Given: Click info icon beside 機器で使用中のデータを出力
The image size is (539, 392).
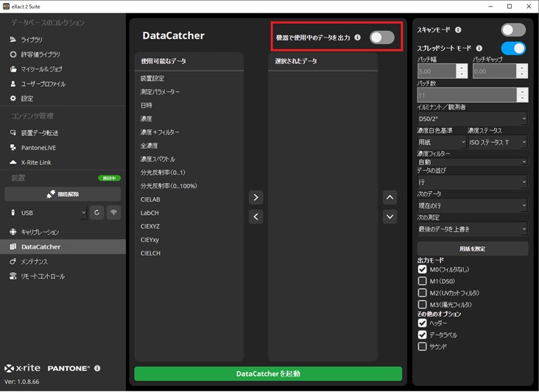Looking at the screenshot, I should [358, 38].
